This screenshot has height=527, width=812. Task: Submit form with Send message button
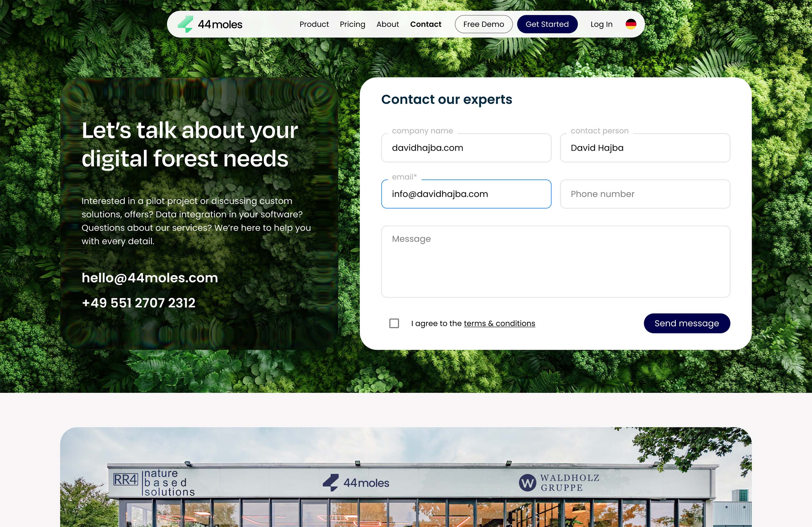click(686, 323)
